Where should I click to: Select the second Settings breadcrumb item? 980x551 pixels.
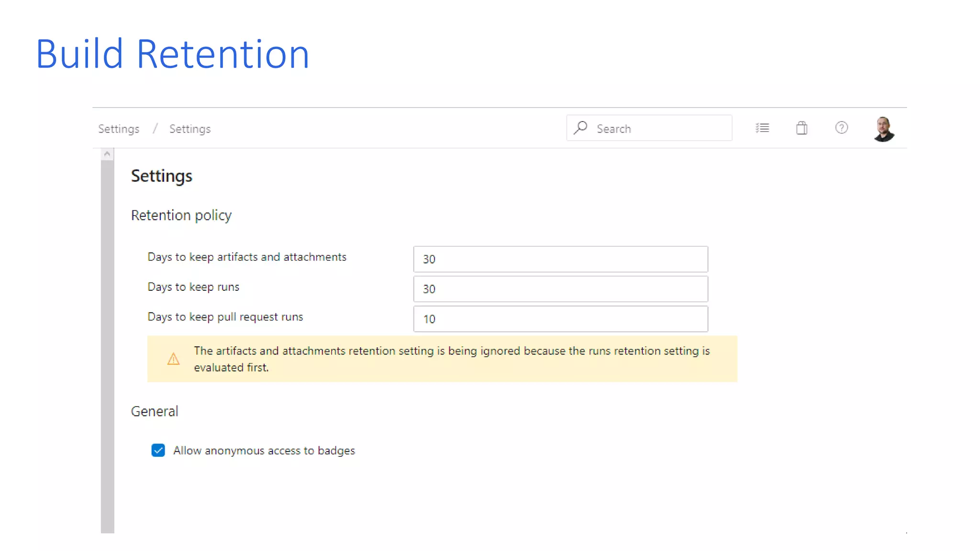189,129
